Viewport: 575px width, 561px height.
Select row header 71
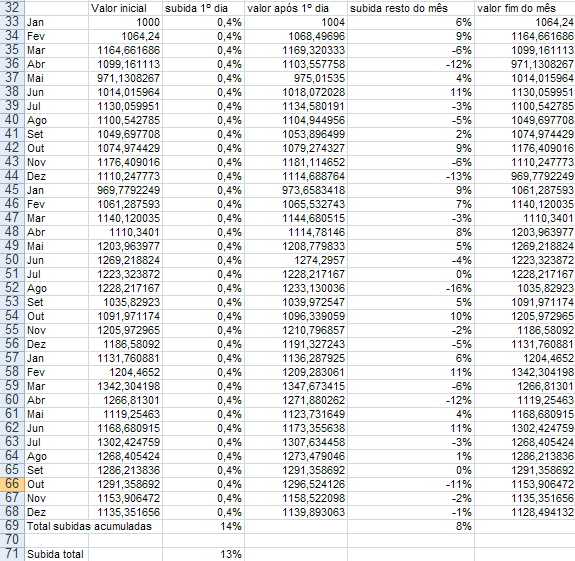tap(12, 554)
